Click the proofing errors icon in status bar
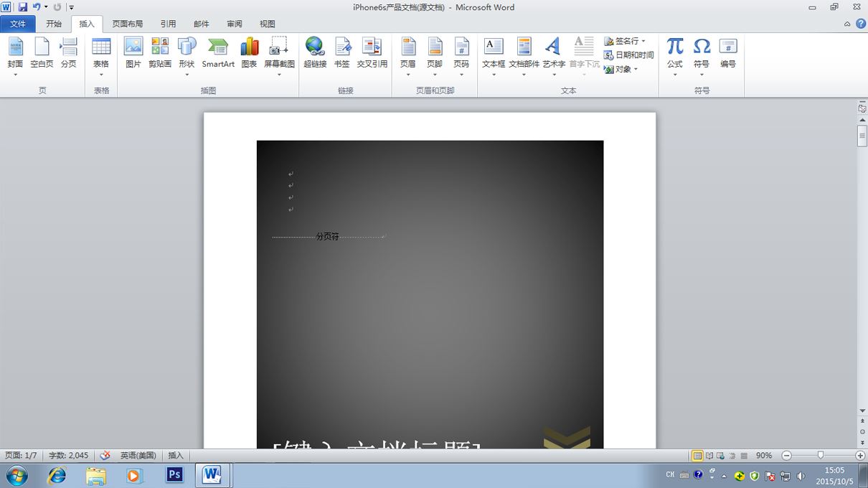Screen dimensions: 868x488 (x=105, y=456)
